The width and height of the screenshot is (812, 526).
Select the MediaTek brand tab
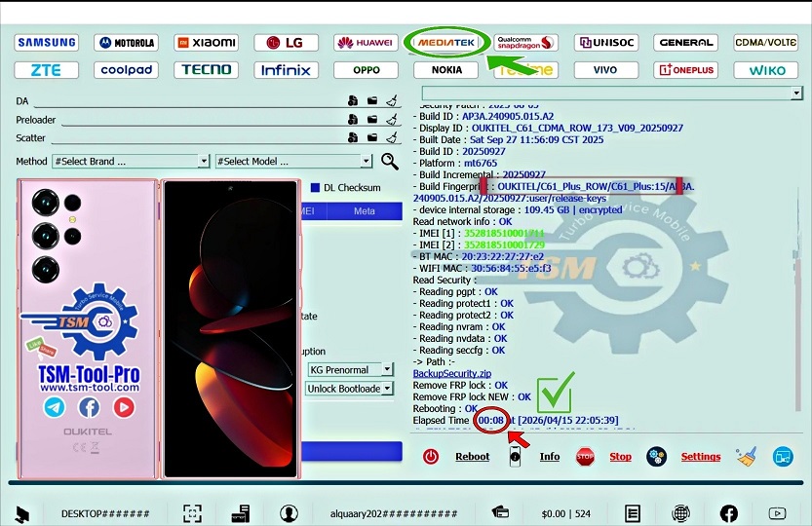point(445,43)
